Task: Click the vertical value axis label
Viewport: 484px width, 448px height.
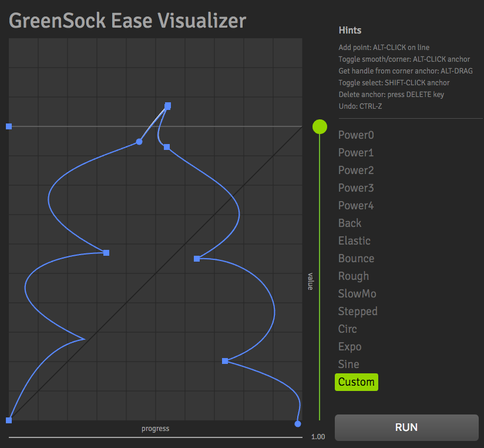Action: (x=310, y=282)
